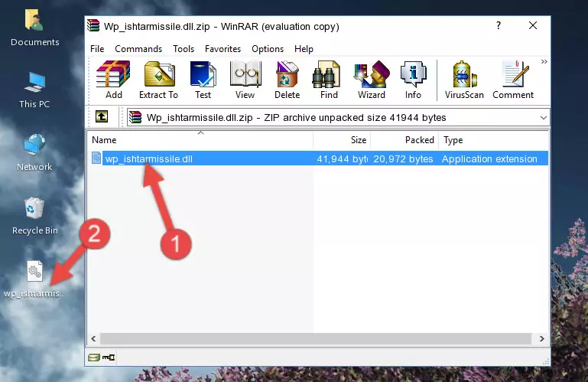
Task: Close the WinRAR window
Action: point(533,25)
